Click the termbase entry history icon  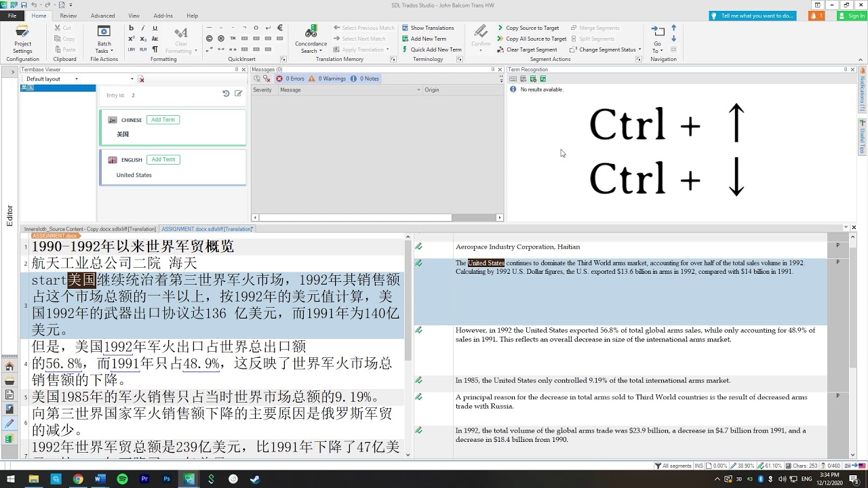point(226,94)
